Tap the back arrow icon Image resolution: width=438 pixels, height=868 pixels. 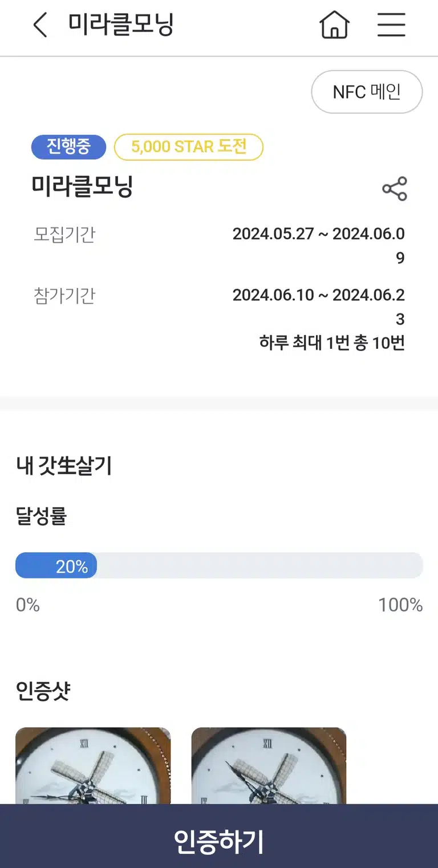(x=40, y=26)
